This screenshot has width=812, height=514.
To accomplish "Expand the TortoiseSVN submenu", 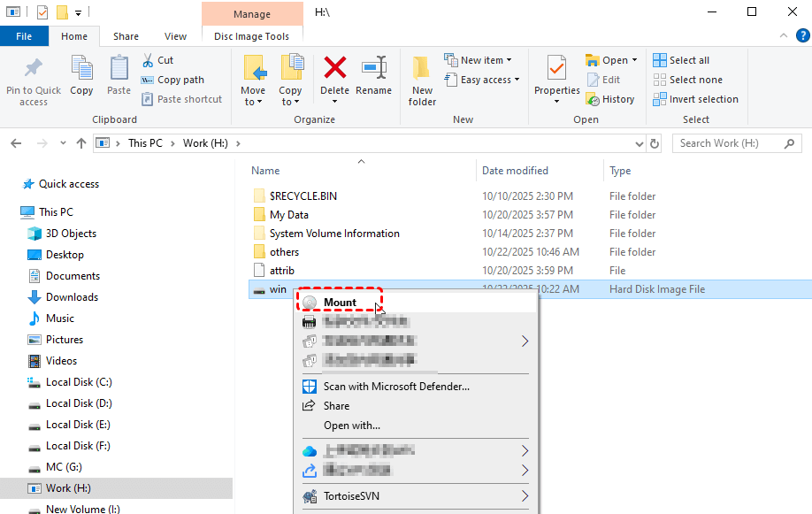I will tap(525, 496).
